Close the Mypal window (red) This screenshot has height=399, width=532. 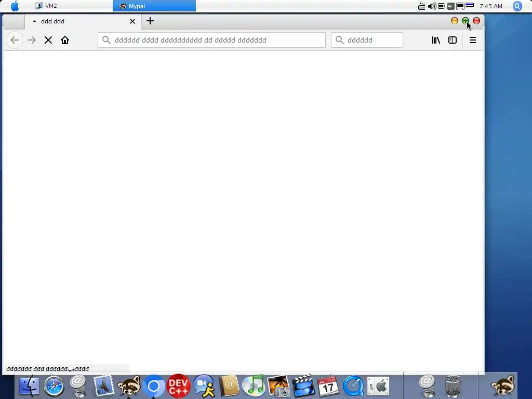[x=476, y=21]
